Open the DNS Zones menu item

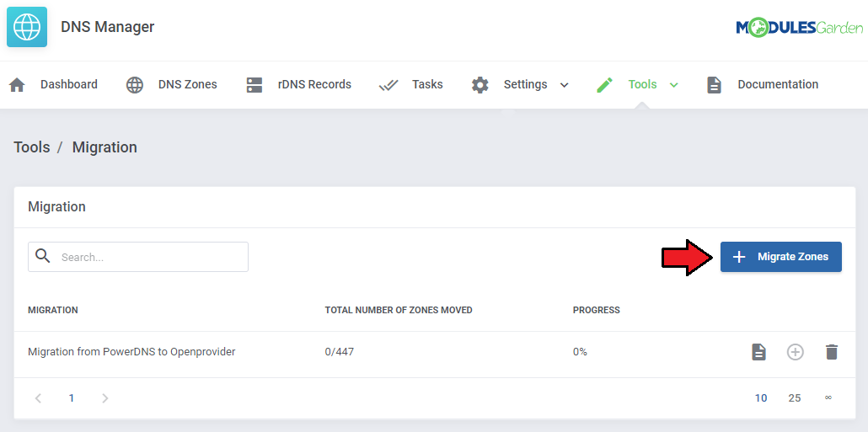coord(188,84)
